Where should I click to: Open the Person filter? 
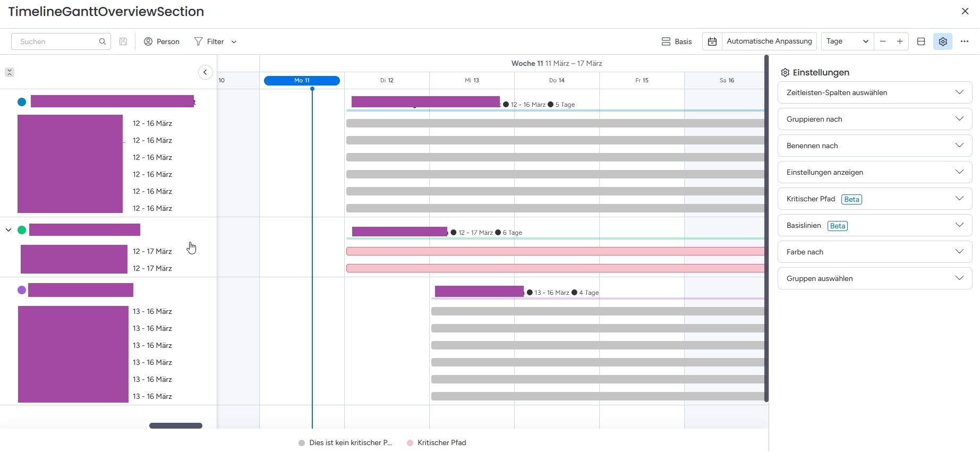[x=162, y=41]
